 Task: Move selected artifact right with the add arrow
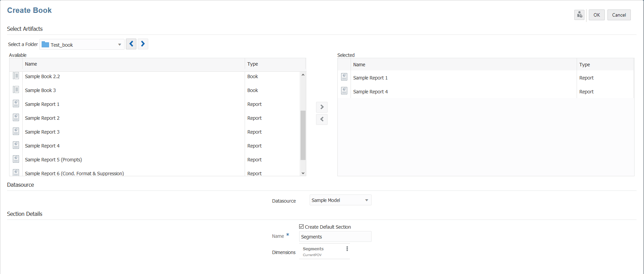coord(322,107)
